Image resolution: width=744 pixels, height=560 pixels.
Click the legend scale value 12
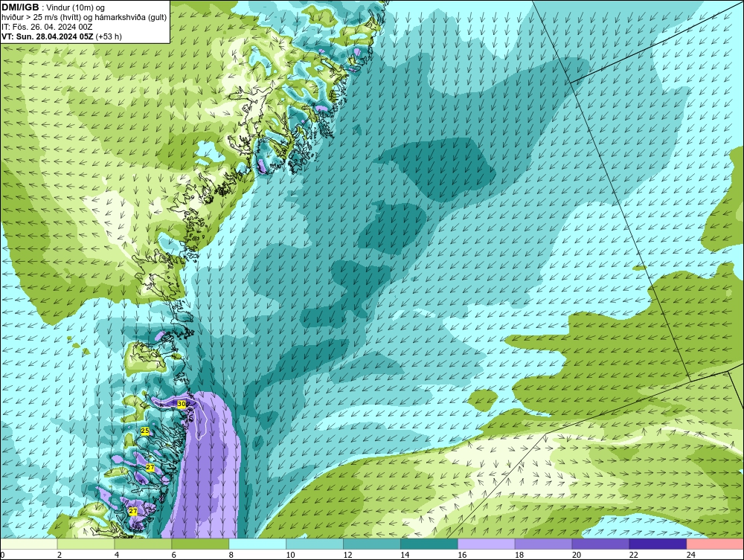click(347, 555)
